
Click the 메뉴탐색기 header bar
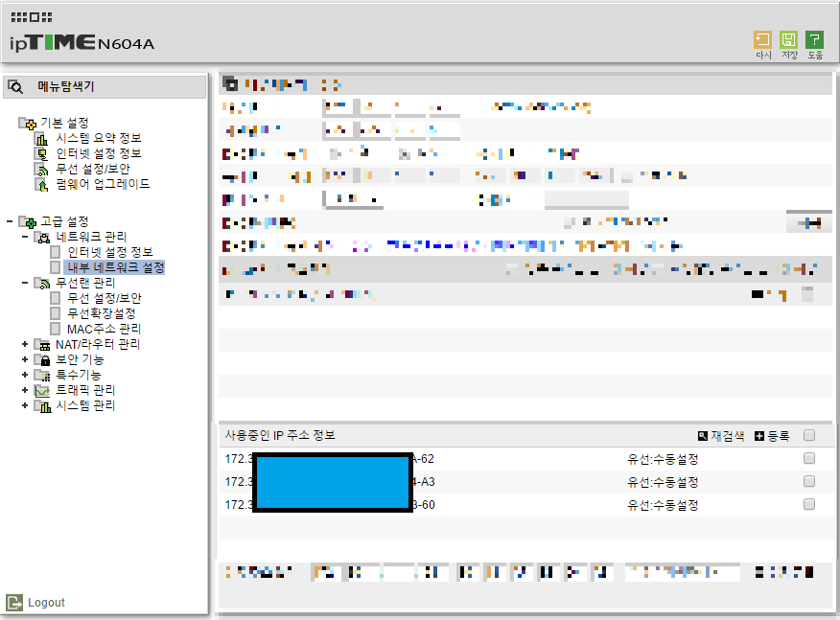pyautogui.click(x=105, y=87)
